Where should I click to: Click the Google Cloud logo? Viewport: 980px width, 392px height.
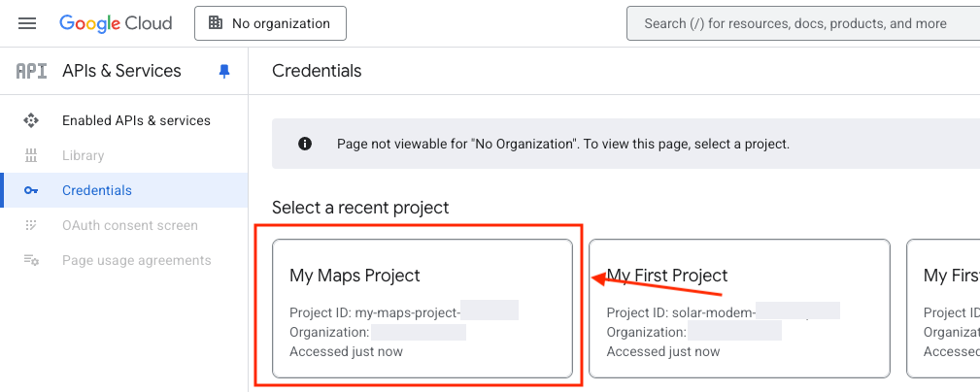tap(116, 23)
